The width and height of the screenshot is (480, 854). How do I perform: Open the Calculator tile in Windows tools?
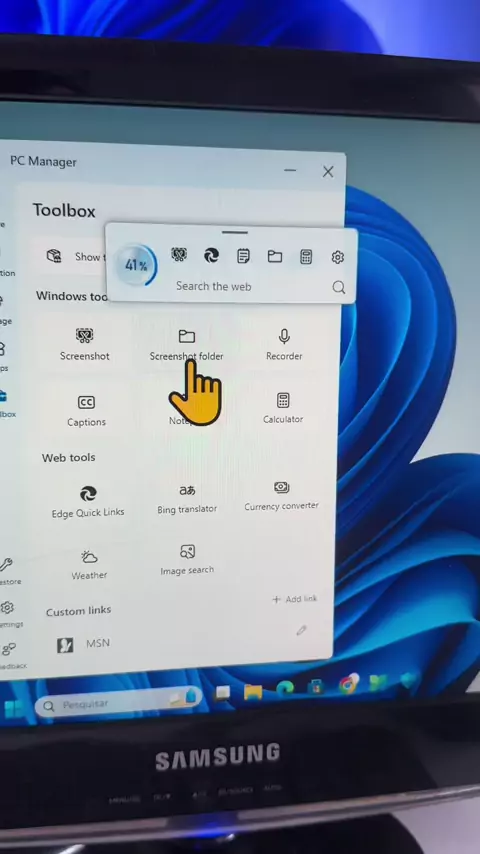tap(283, 408)
